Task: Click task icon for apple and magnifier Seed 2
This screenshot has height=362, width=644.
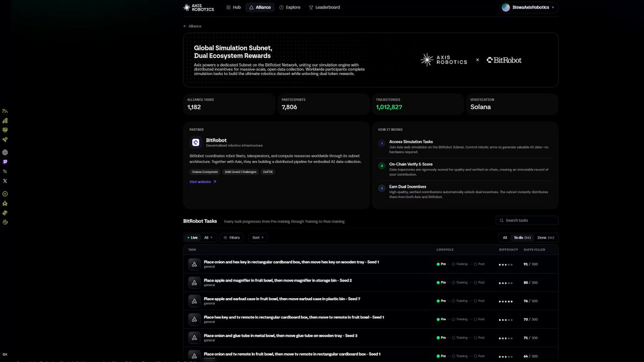Action: pyautogui.click(x=194, y=282)
